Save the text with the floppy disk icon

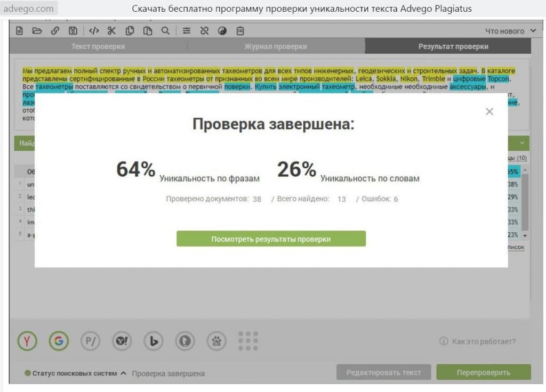pyautogui.click(x=73, y=30)
